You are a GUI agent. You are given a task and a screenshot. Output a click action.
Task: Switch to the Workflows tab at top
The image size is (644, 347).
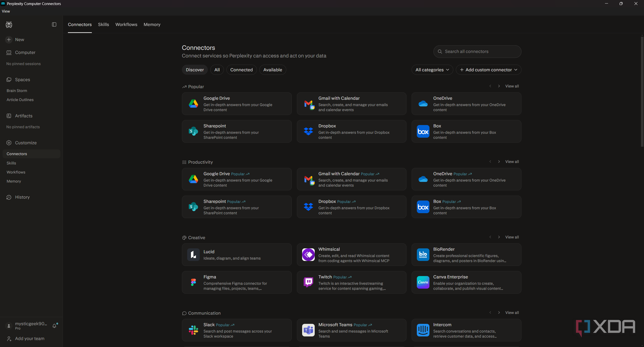126,24
